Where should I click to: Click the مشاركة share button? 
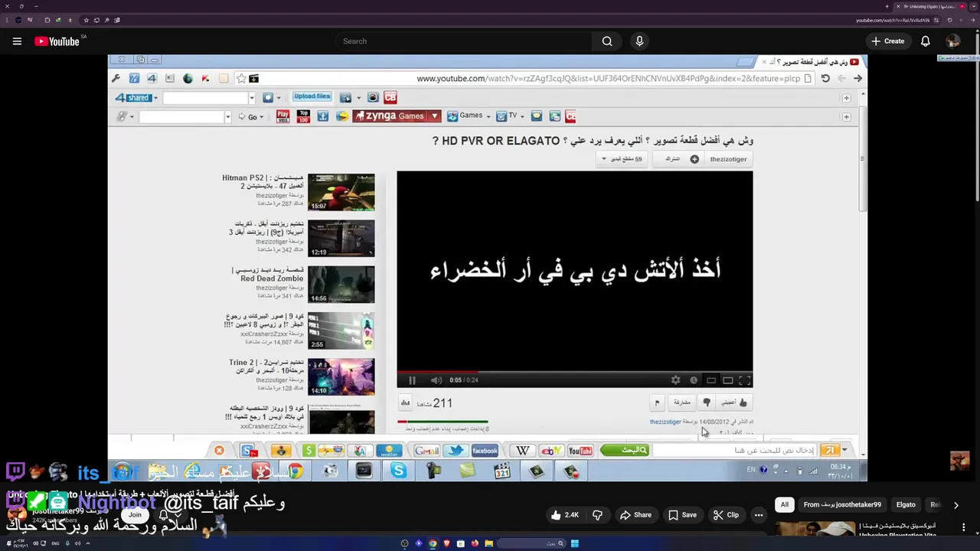click(681, 403)
